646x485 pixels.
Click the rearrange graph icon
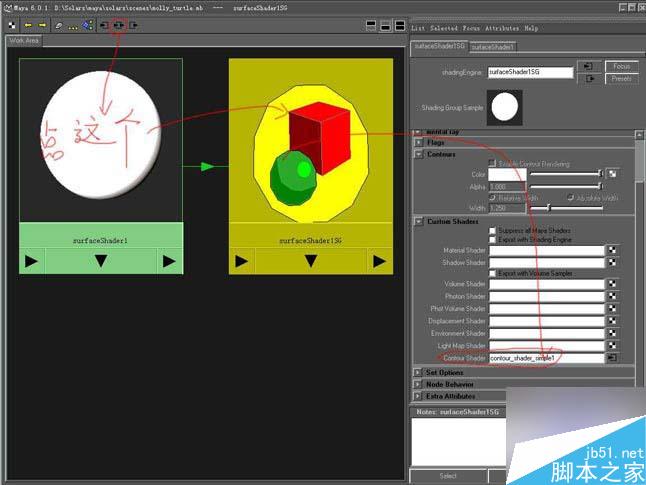(x=73, y=26)
